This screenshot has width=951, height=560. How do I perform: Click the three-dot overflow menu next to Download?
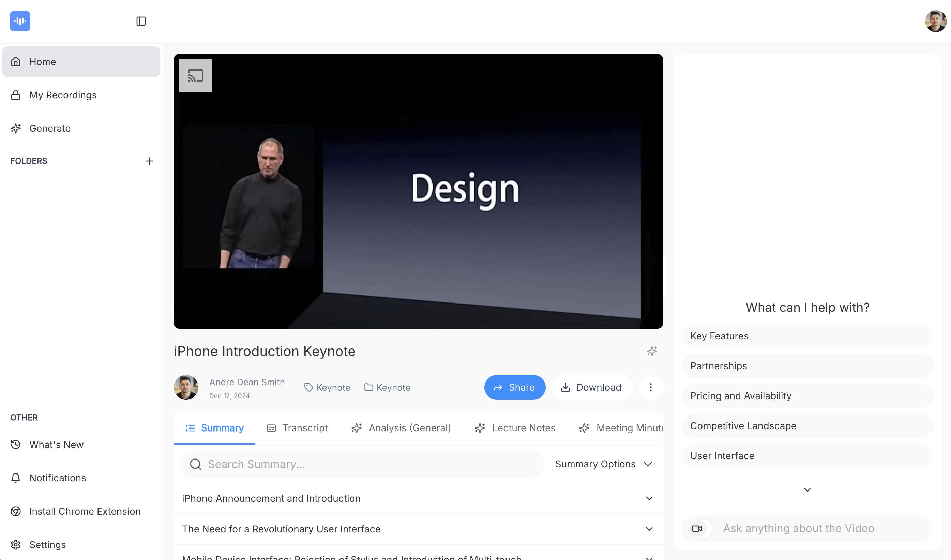tap(650, 387)
